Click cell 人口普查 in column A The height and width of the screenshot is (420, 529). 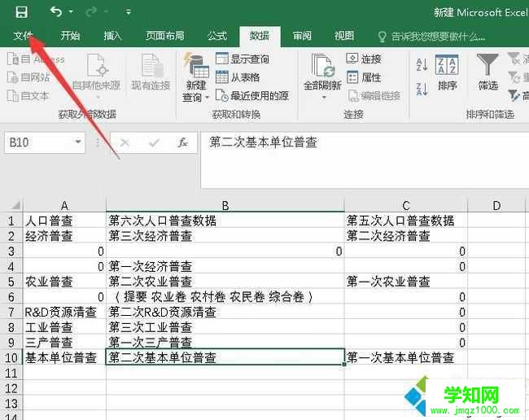(x=64, y=221)
